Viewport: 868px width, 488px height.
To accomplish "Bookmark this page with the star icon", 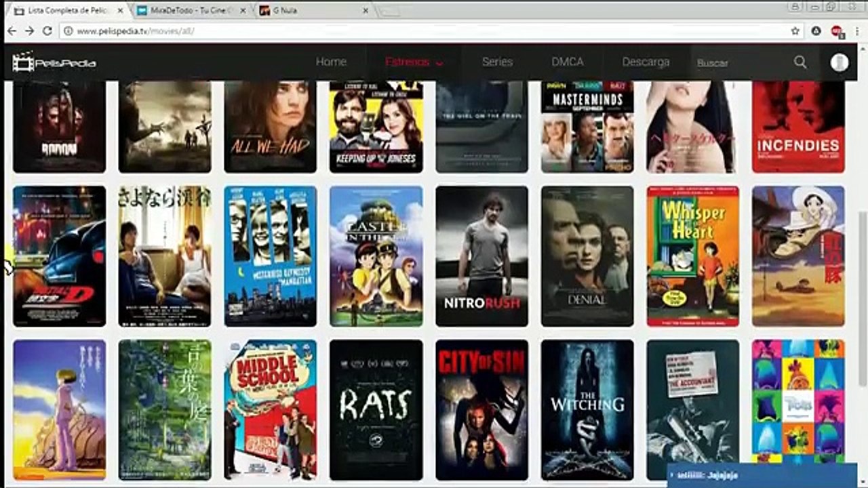I will [x=795, y=31].
